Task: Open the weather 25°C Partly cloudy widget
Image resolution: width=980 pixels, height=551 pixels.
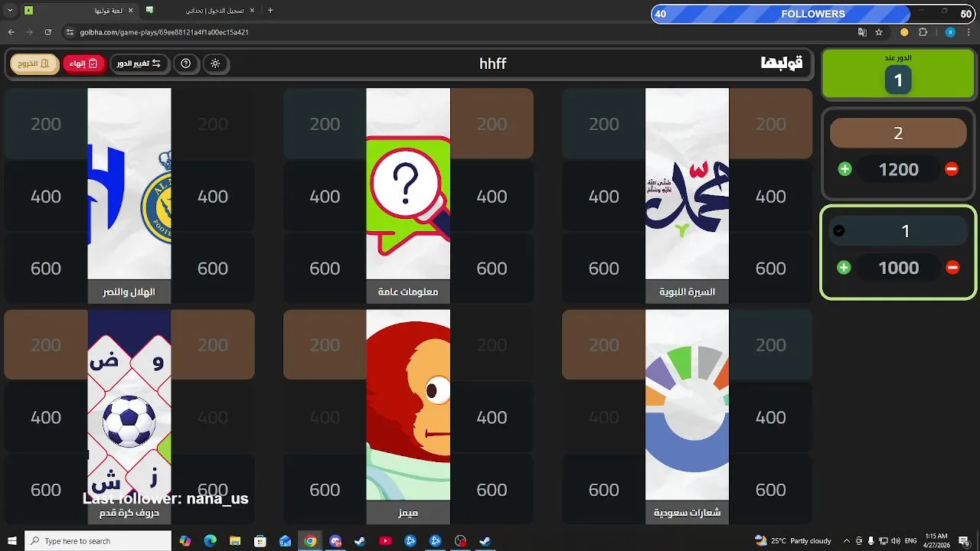Action: pyautogui.click(x=792, y=541)
